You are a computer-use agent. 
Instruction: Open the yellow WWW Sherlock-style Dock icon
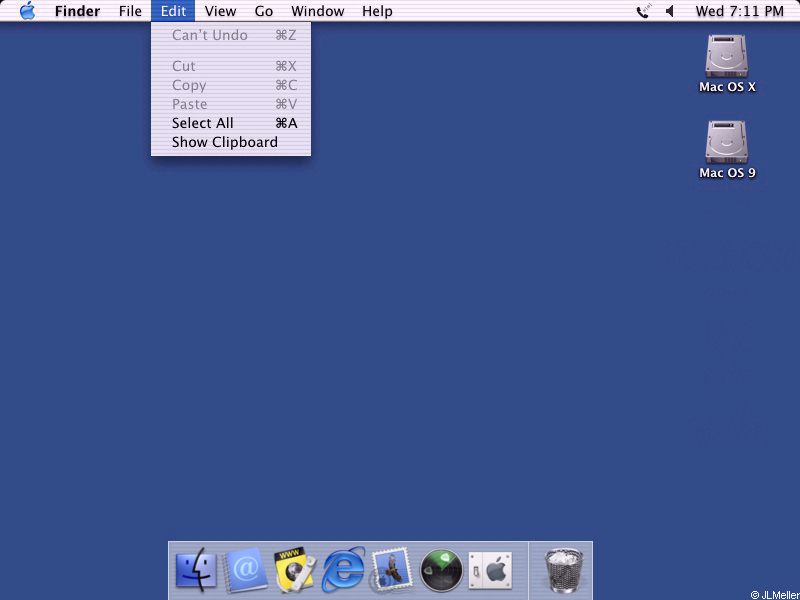tap(294, 570)
